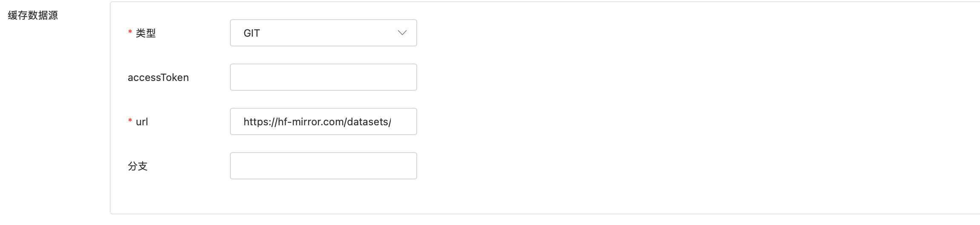Click the url field label
Screen dimensions: 980x225
(142, 122)
